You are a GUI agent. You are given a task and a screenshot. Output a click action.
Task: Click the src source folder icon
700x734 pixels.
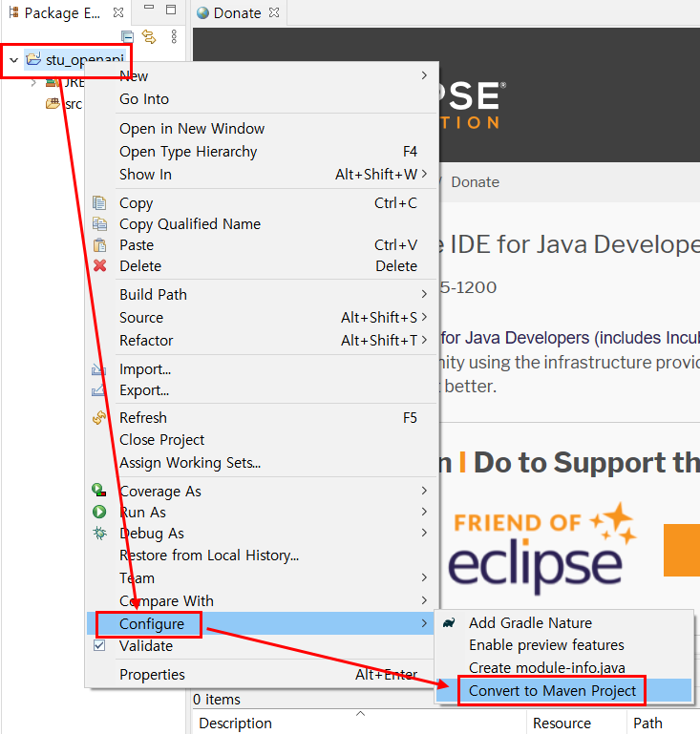click(x=53, y=103)
